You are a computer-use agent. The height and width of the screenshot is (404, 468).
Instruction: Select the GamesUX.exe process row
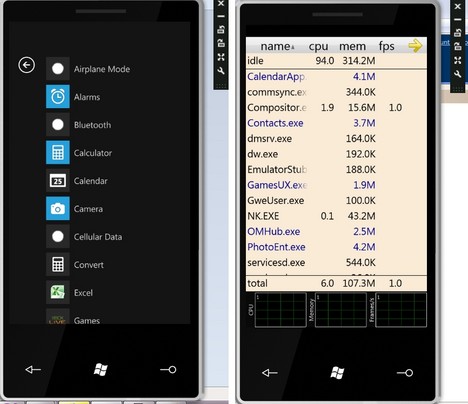pos(336,185)
